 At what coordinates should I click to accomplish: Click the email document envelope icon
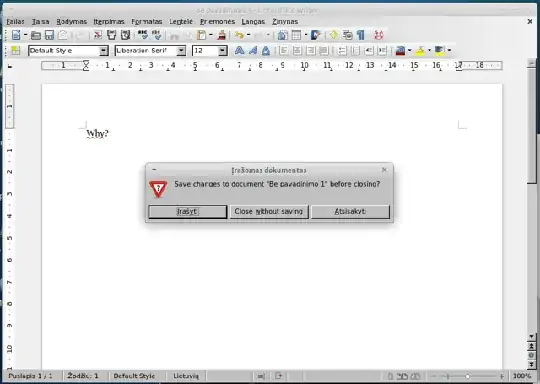(62, 35)
